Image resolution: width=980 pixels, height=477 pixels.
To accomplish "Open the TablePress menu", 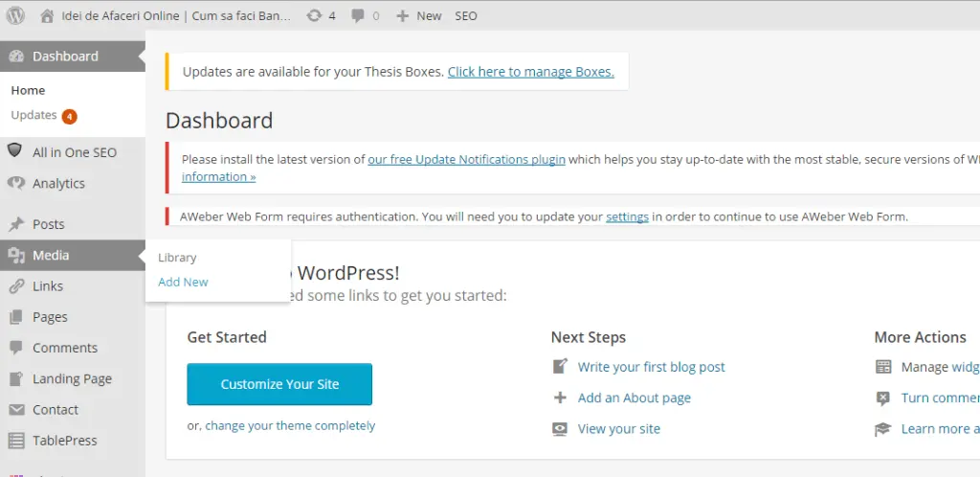I will click(x=73, y=440).
